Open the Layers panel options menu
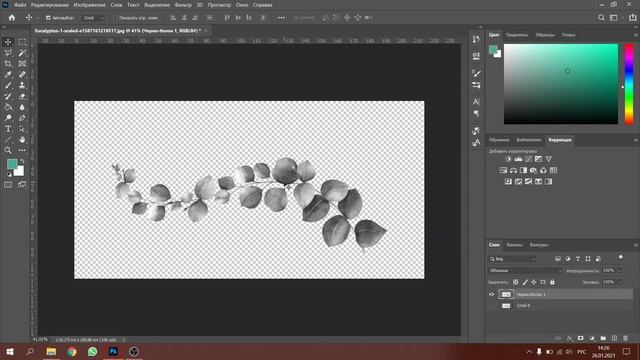The image size is (640, 360). (x=636, y=245)
